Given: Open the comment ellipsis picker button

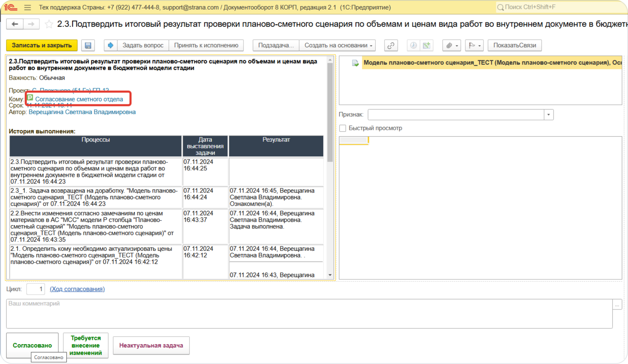Looking at the screenshot, I should point(617,305).
